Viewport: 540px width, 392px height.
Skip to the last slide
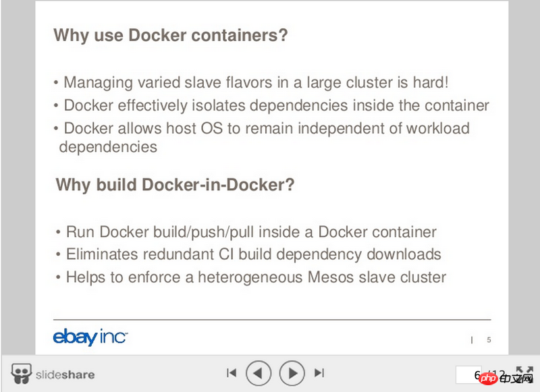319,372
